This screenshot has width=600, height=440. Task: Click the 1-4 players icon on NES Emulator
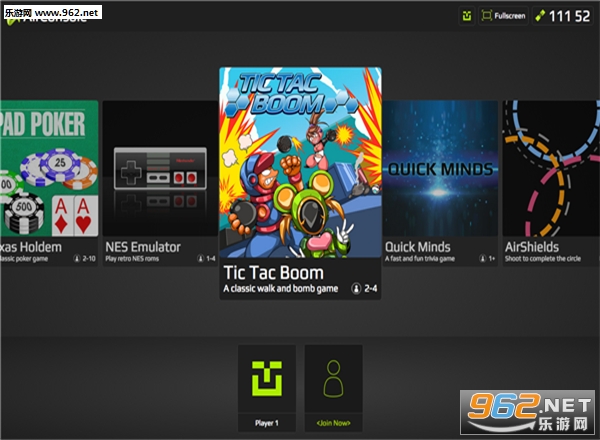pyautogui.click(x=201, y=259)
